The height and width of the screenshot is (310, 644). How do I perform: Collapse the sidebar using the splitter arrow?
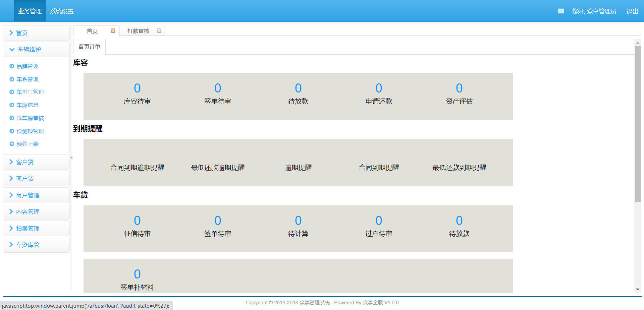coord(71,158)
